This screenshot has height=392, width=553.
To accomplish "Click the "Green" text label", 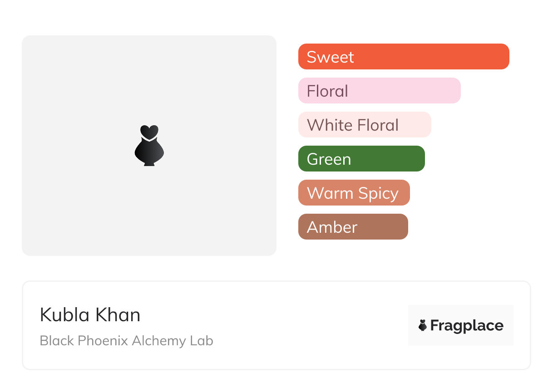I will coord(329,159).
